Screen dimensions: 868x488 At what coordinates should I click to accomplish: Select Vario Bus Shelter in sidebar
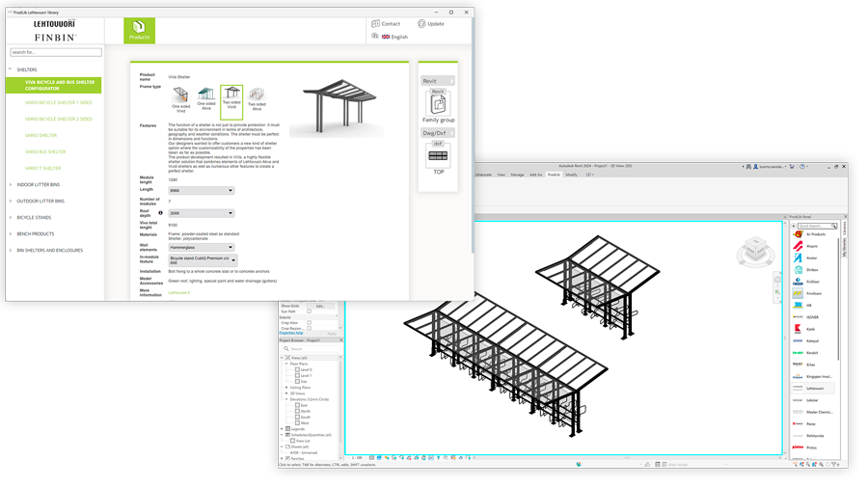(x=45, y=151)
